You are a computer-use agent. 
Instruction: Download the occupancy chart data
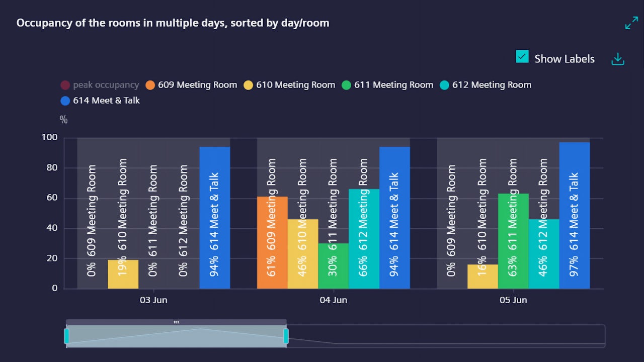point(618,59)
